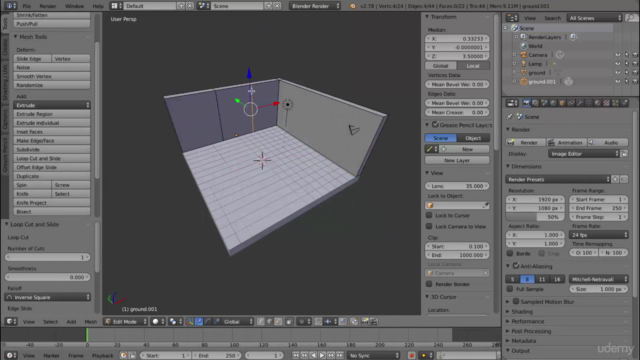
Task: Hide the Camera with its eye icon
Action: (x=618, y=55)
